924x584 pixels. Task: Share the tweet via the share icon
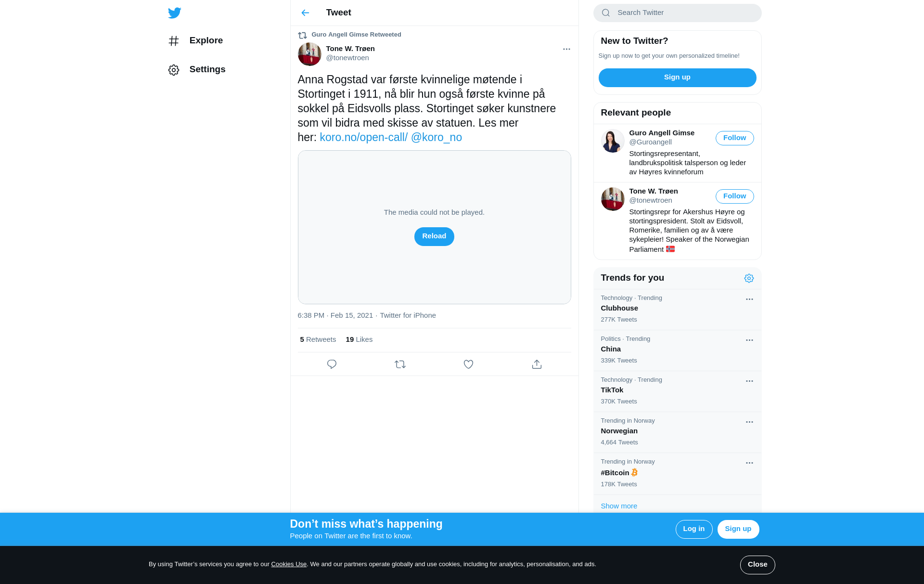point(537,364)
